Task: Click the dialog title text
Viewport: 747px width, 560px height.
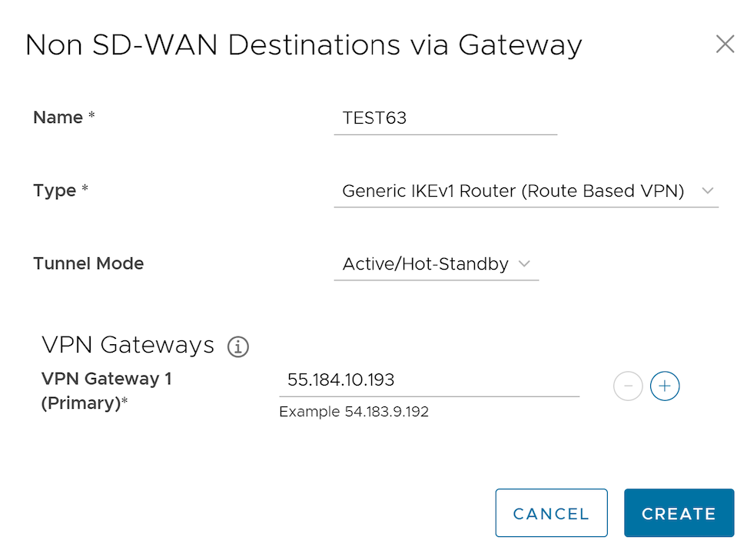Action: (304, 45)
